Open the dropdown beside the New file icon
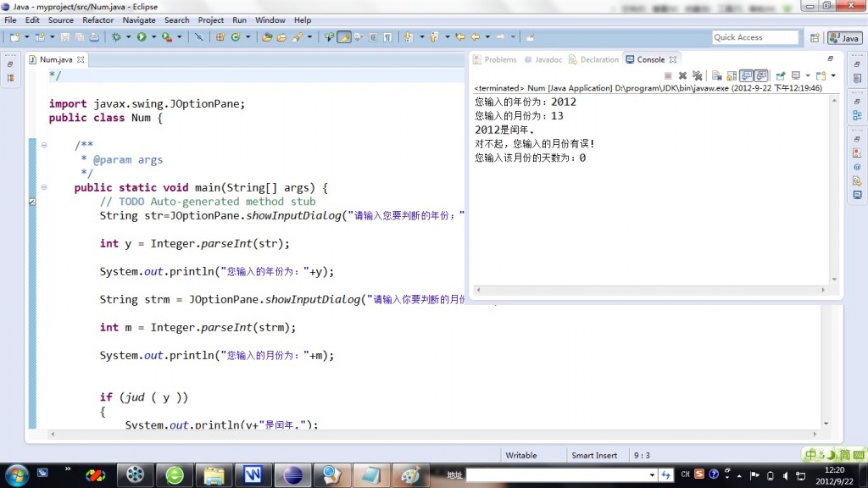The image size is (868, 488). click(x=26, y=37)
